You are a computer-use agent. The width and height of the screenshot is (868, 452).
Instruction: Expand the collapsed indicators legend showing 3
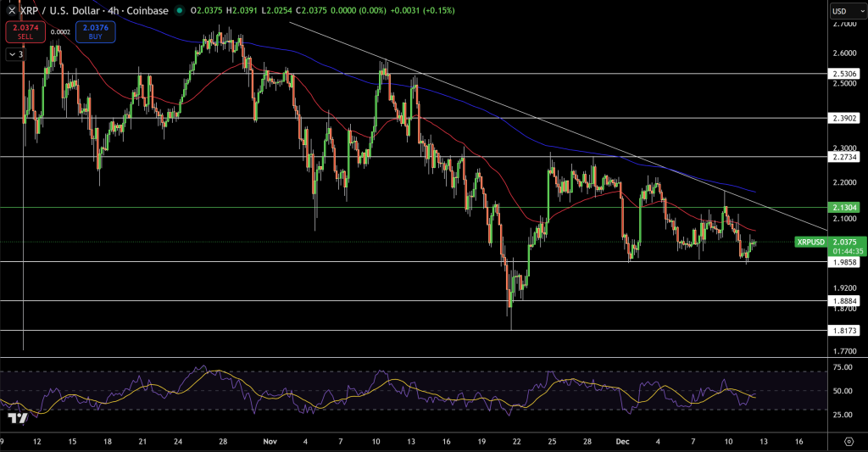click(15, 53)
